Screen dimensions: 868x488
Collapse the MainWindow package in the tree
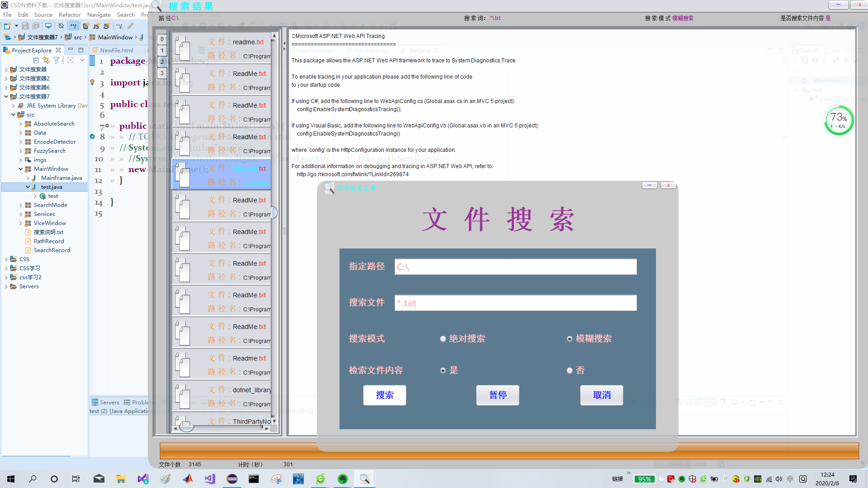tap(21, 169)
